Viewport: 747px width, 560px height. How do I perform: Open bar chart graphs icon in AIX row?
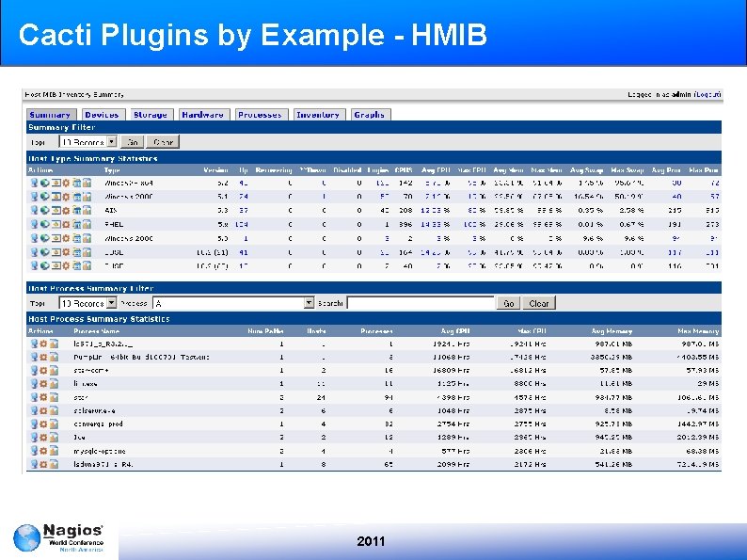point(87,210)
